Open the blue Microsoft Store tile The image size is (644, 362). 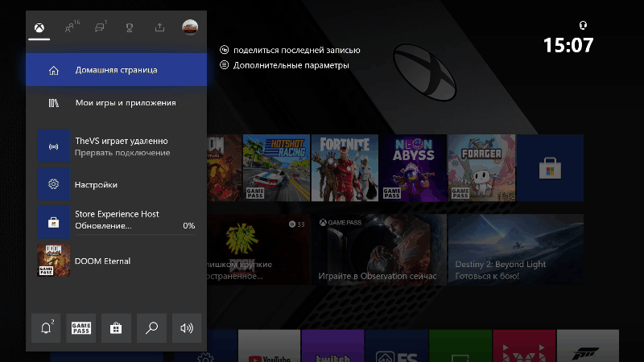coord(551,168)
